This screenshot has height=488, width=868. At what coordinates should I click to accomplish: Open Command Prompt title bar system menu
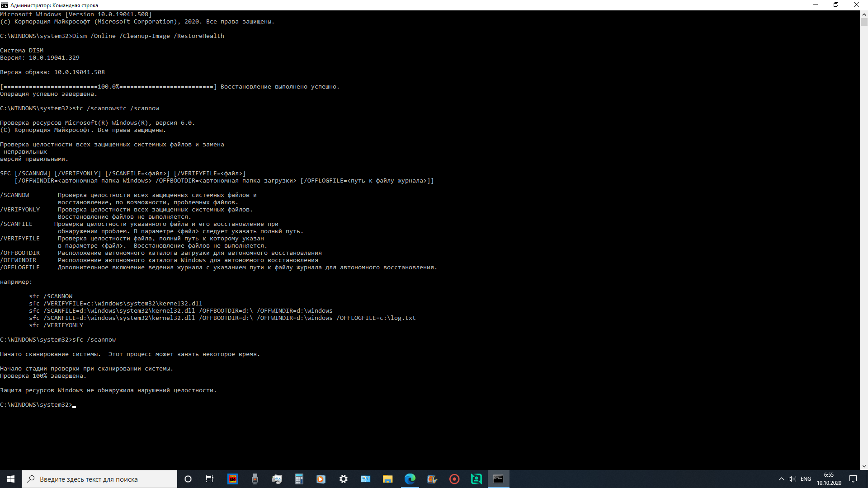point(5,5)
